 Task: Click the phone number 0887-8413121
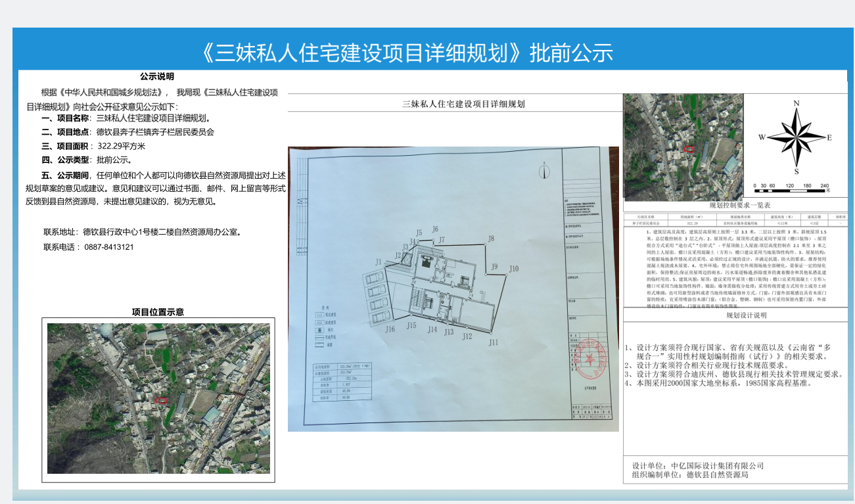(x=108, y=247)
